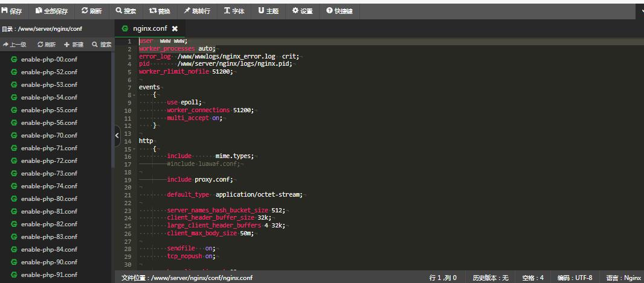Change language mode (语言: Nginx)

(x=623, y=278)
